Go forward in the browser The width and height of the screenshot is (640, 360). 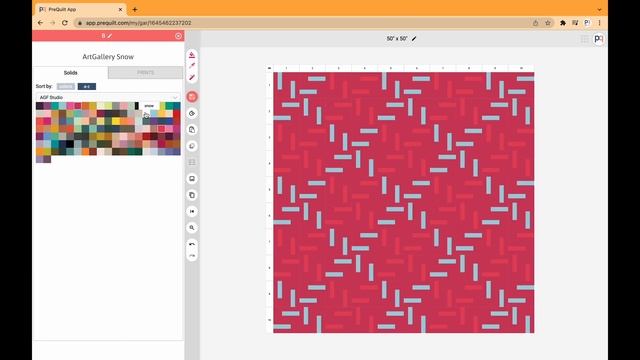tap(53, 23)
